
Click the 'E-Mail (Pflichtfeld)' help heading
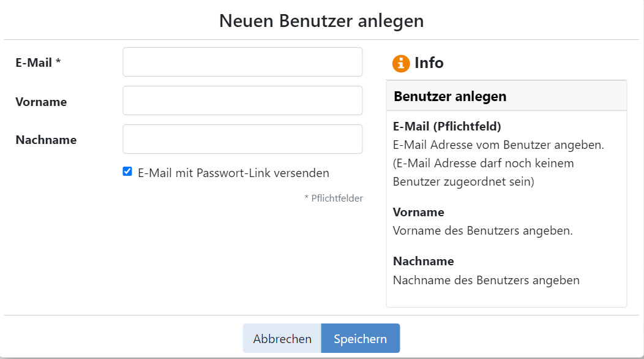447,126
